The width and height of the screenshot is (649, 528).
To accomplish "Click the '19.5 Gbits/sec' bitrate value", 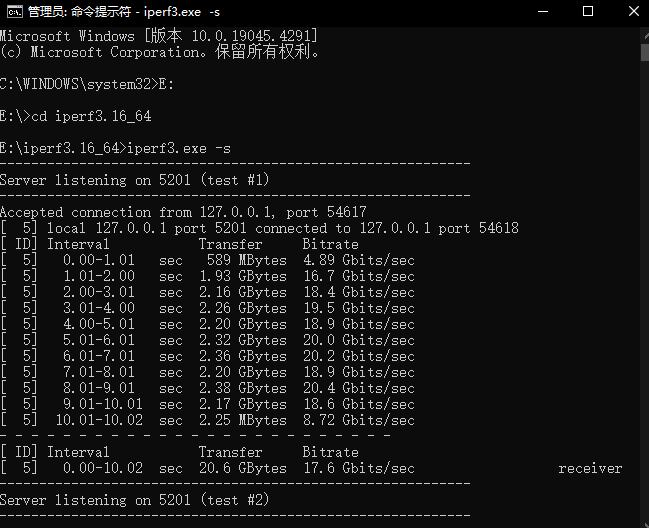I will click(x=358, y=308).
